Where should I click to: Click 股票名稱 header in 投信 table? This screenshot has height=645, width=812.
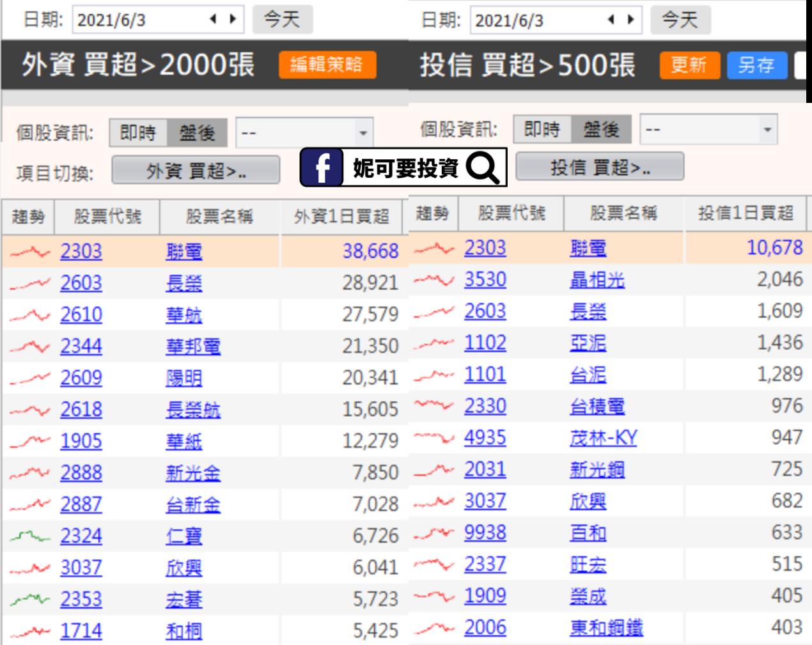[623, 214]
